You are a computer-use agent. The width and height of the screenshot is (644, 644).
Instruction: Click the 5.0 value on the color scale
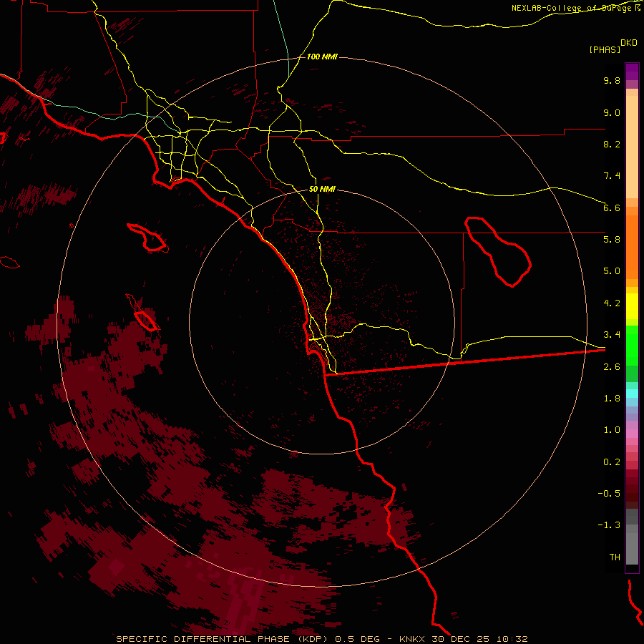click(612, 271)
